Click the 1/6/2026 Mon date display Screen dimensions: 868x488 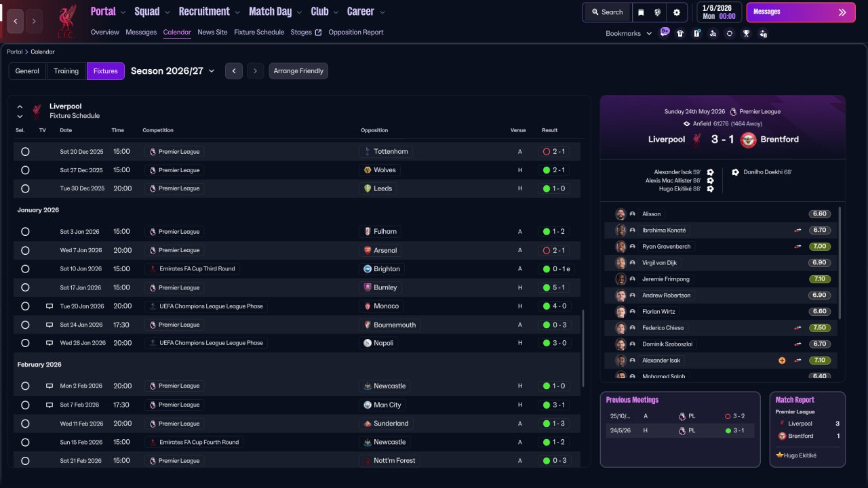tap(719, 12)
